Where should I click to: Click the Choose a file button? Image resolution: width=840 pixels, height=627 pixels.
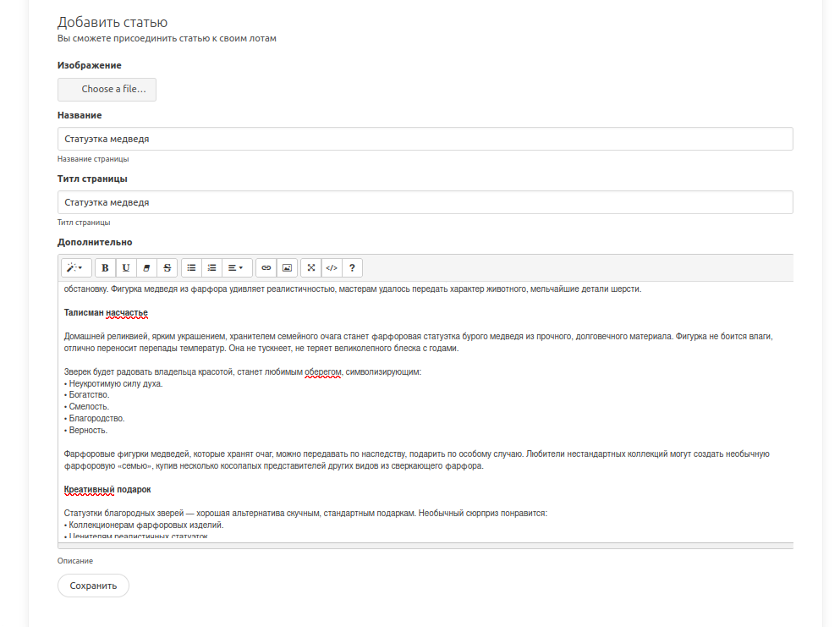pos(107,90)
